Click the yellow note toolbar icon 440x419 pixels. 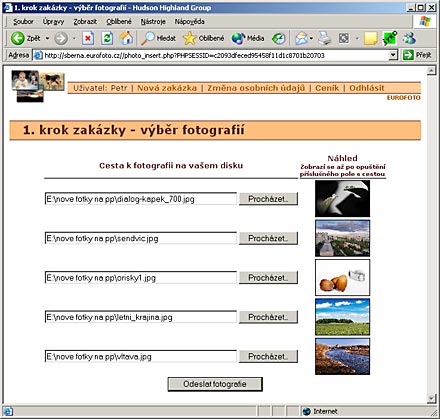(371, 38)
